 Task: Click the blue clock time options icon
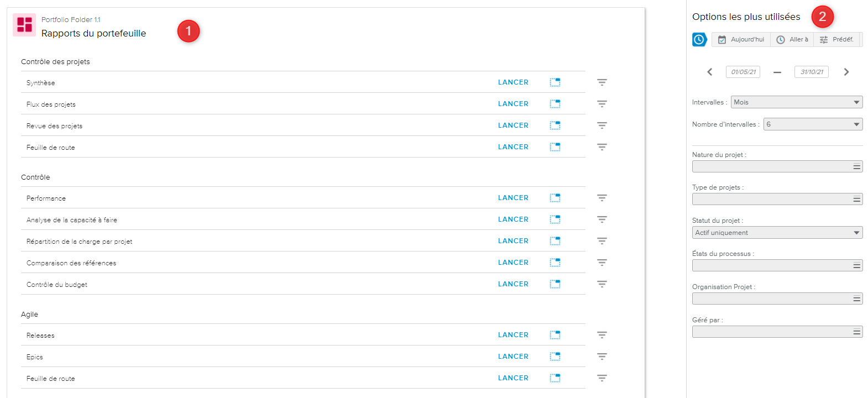point(699,40)
